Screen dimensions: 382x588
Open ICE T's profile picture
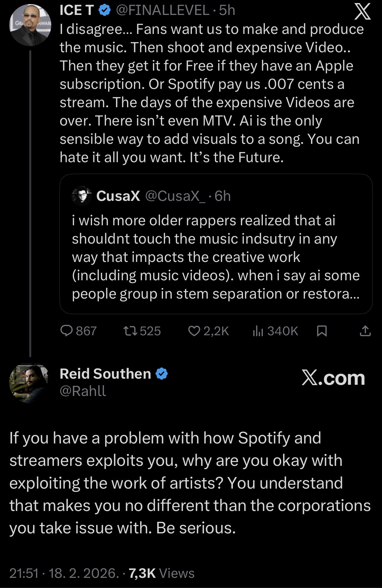pos(30,25)
